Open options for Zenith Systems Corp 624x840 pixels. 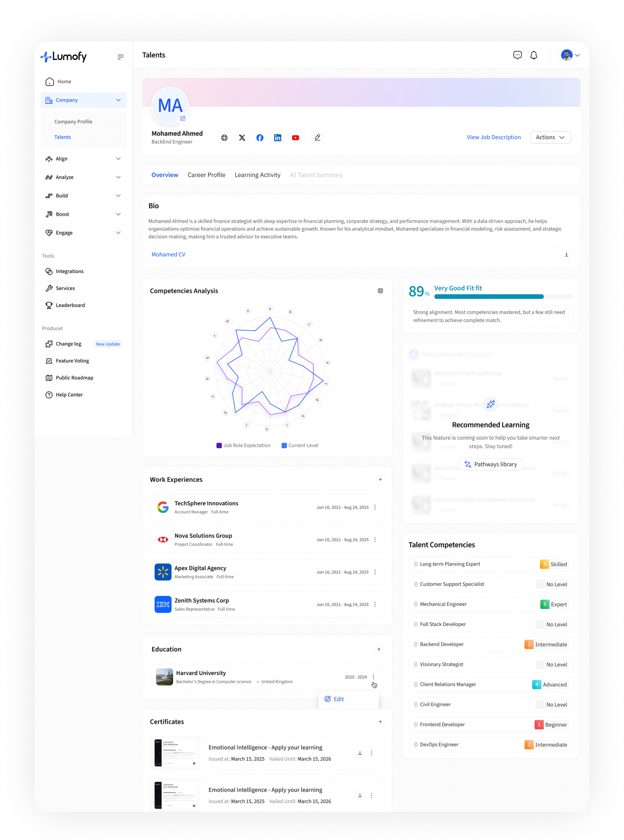(x=375, y=605)
